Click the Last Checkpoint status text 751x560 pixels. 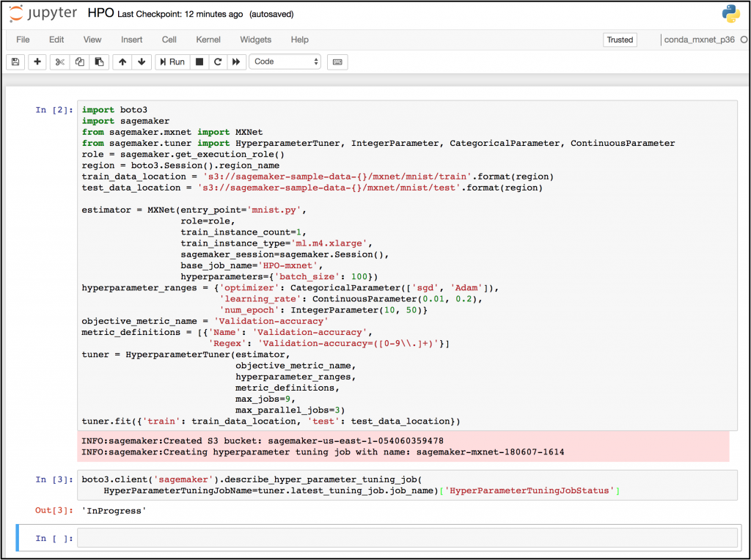click(180, 15)
